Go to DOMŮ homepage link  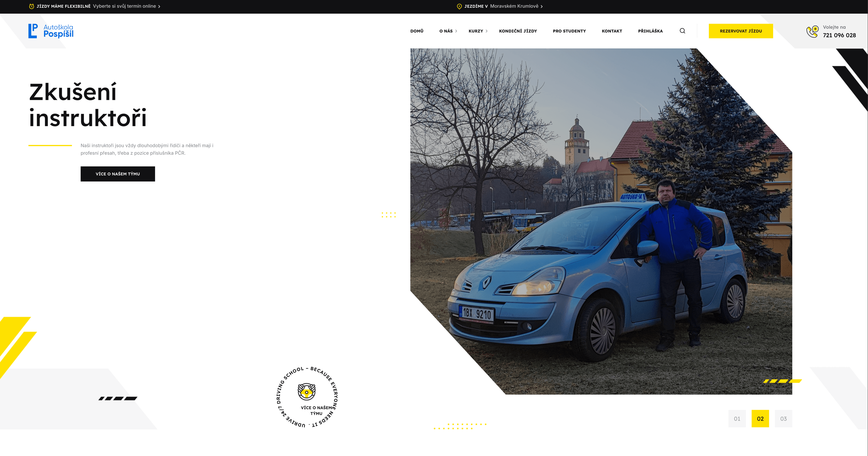point(417,31)
